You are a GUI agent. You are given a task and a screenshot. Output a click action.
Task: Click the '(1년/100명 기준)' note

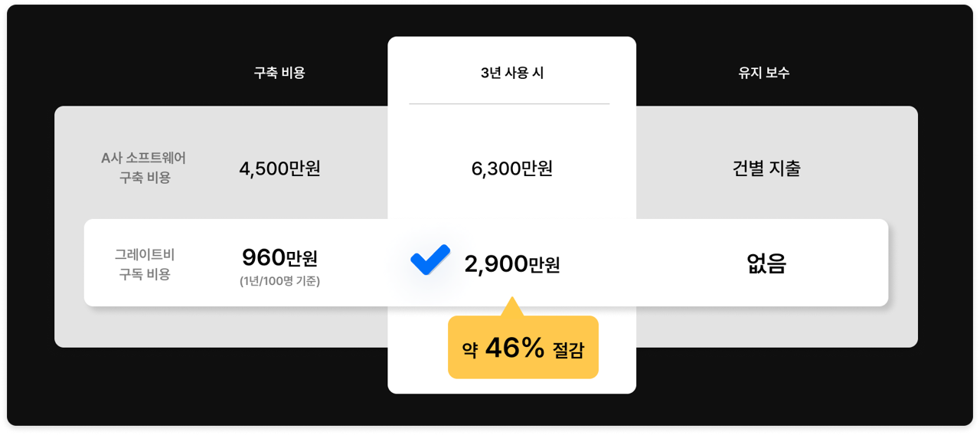[279, 281]
